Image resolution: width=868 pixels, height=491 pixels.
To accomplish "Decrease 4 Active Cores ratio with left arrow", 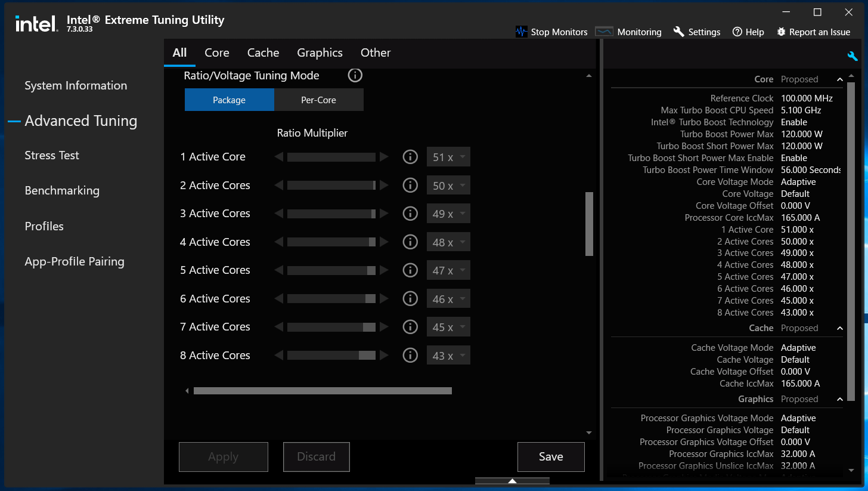I will pyautogui.click(x=279, y=242).
